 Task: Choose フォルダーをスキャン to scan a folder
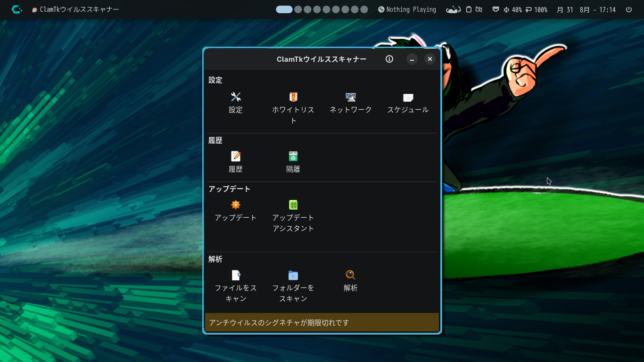[x=293, y=287]
